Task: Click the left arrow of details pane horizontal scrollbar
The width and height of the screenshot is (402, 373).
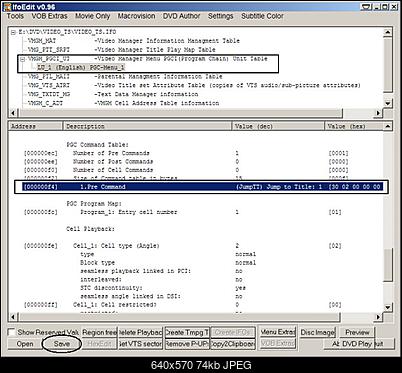Action: [x=13, y=317]
